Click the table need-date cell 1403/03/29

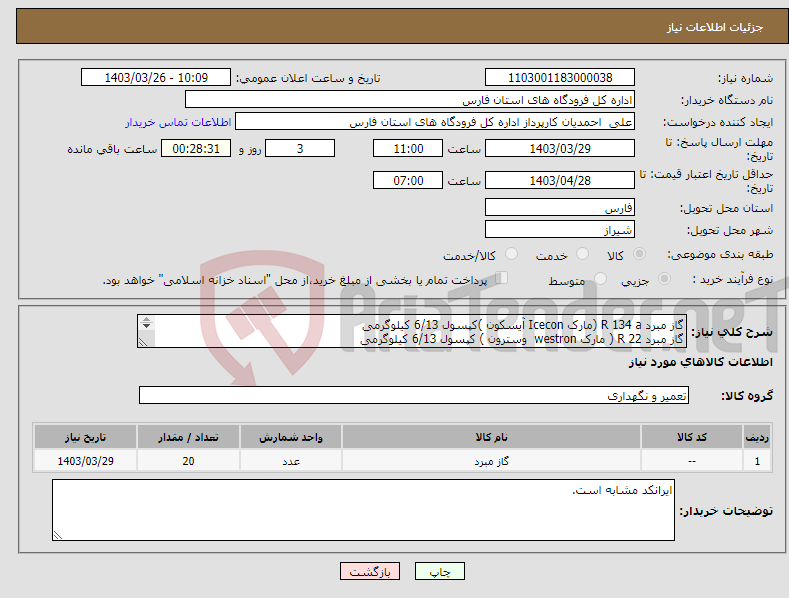86,461
